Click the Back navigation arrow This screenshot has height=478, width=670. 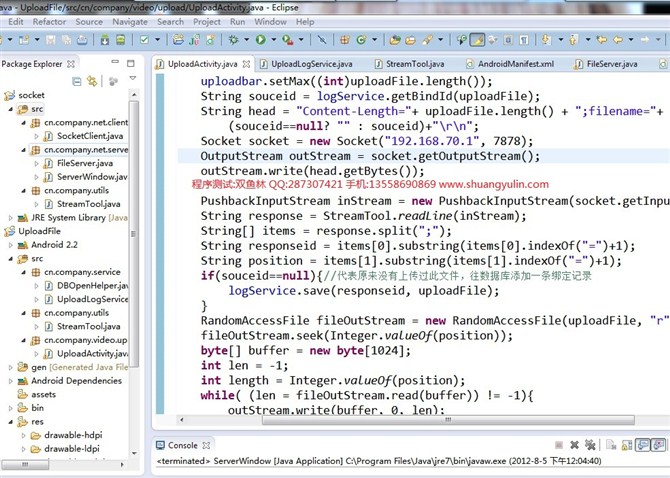618,40
